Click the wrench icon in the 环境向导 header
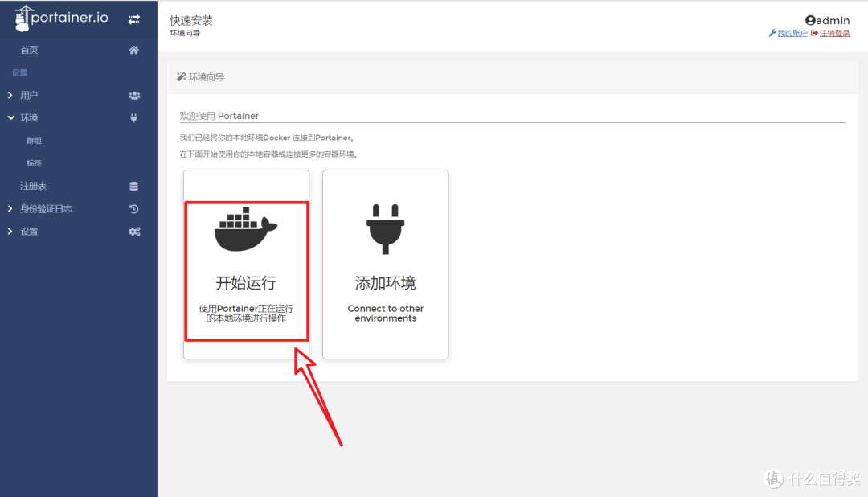The height and width of the screenshot is (497, 868). click(182, 76)
